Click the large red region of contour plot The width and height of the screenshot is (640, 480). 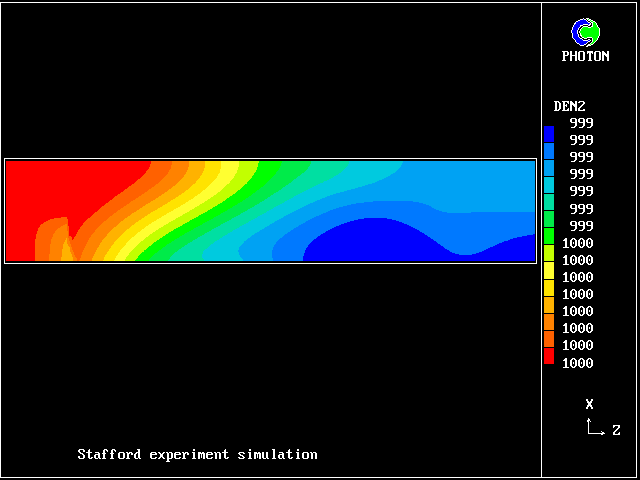(x=60, y=190)
